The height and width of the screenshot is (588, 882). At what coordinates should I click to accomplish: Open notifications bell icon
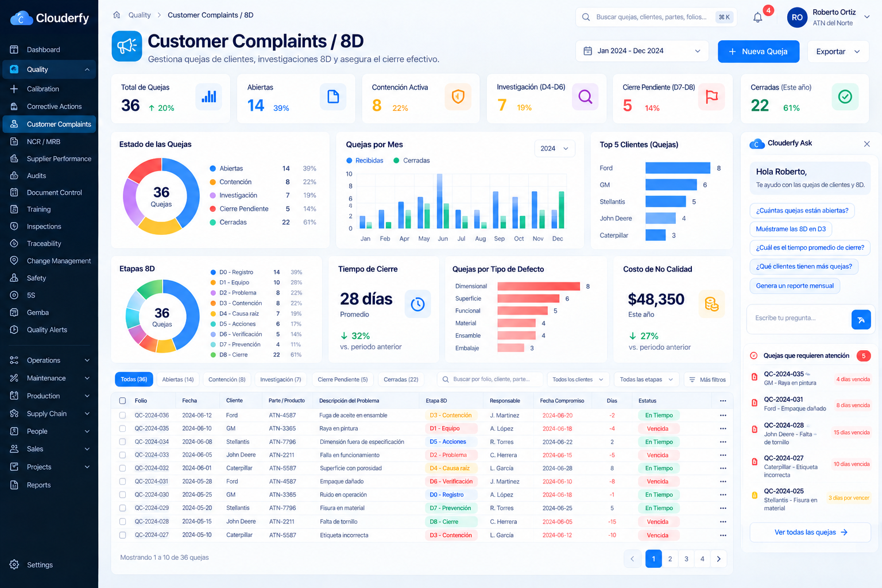(x=757, y=17)
